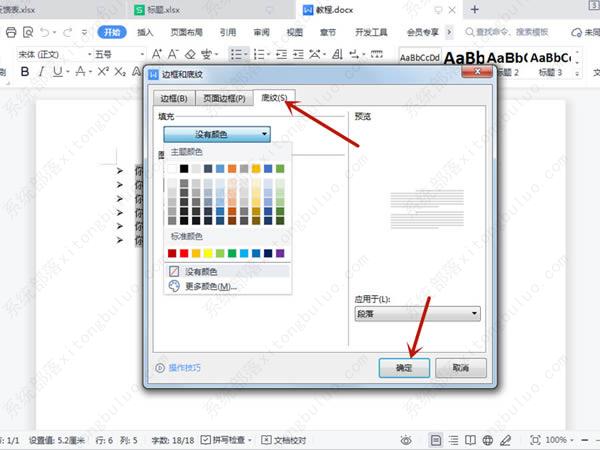Click the 取消 cancel button
Image resolution: width=600 pixels, height=450 pixels.
pyautogui.click(x=460, y=367)
